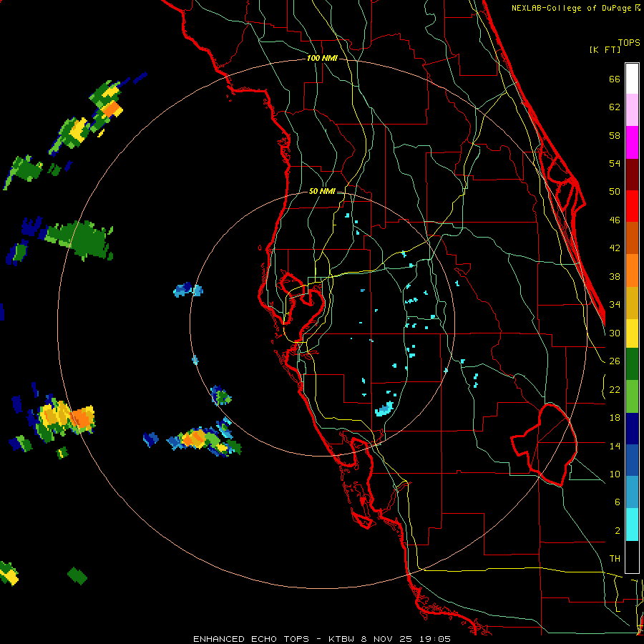Click the 34 legend value
Image resolution: width=644 pixels, height=644 pixels.
(x=615, y=305)
